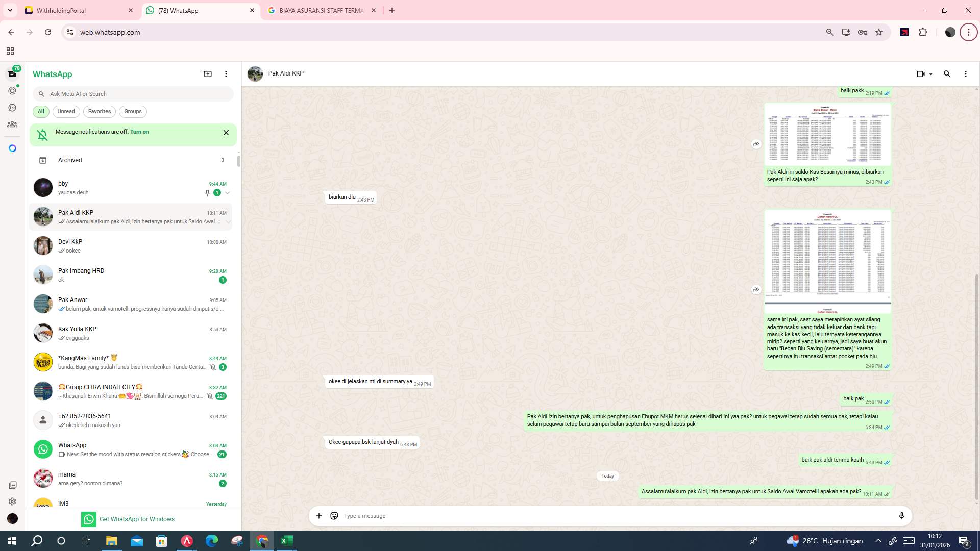This screenshot has height=551, width=980.
Task: Select the Channels icon in sidebar
Action: point(12,108)
